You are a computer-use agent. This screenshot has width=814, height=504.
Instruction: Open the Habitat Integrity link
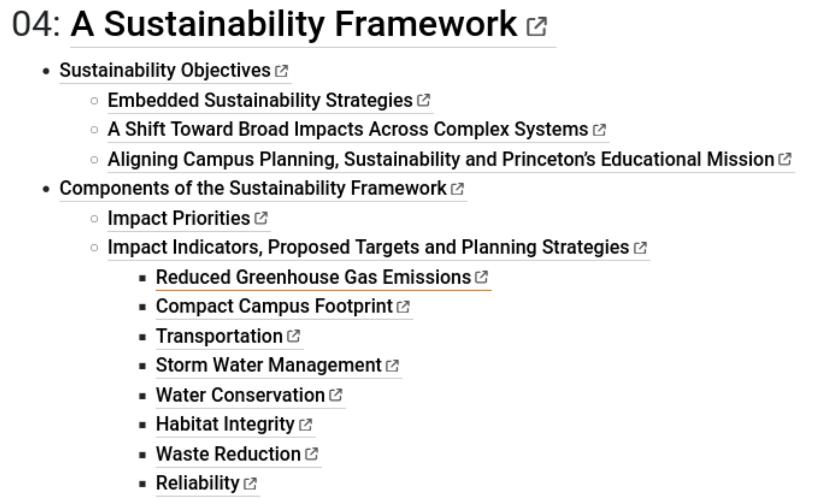point(225,424)
